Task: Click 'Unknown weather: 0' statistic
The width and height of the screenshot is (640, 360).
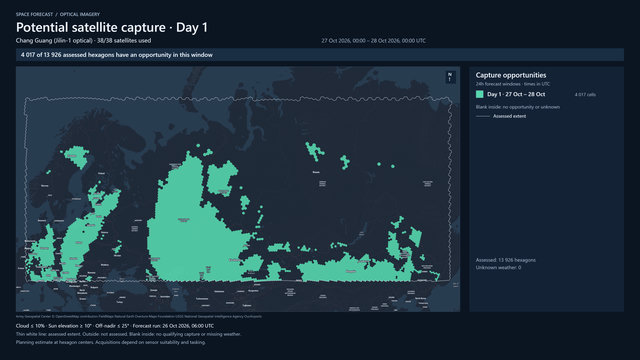Action: coord(498,268)
